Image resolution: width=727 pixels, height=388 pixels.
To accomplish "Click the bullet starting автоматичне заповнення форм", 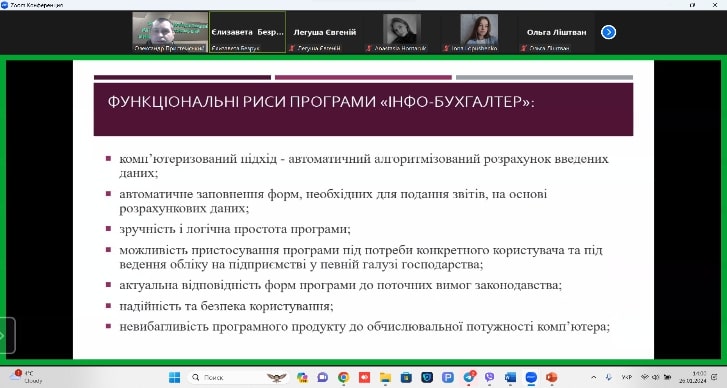I will (333, 201).
